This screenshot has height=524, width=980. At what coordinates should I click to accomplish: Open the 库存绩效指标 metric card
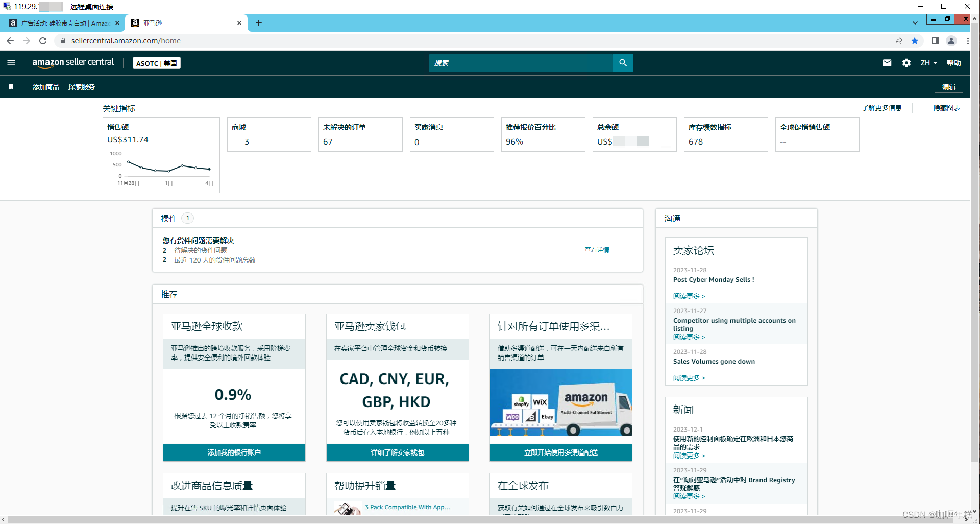(x=726, y=134)
